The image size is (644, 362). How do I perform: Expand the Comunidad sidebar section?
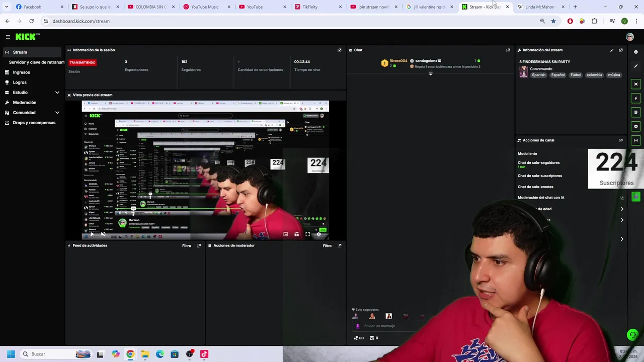[x=57, y=113]
